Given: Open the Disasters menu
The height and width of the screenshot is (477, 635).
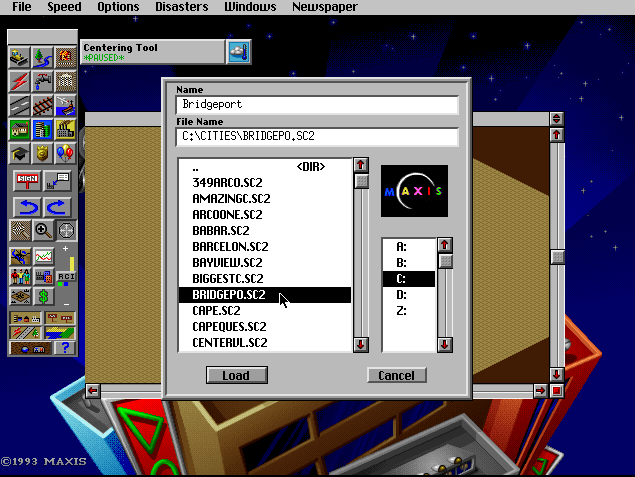Looking at the screenshot, I should coord(181,7).
